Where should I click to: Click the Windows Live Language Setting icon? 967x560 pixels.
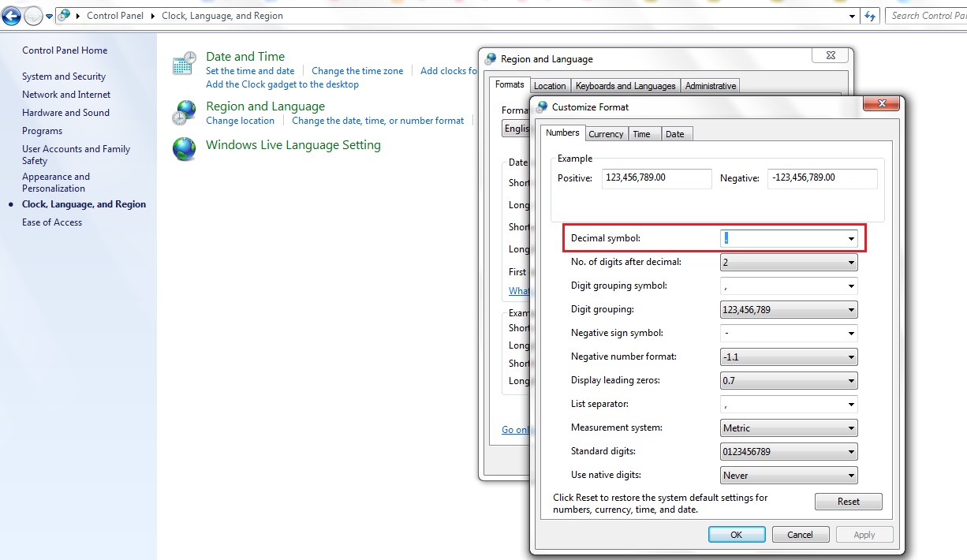point(185,149)
